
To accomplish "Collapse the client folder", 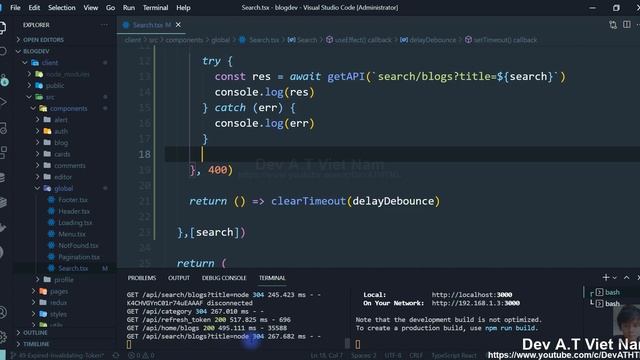I will click(50, 62).
